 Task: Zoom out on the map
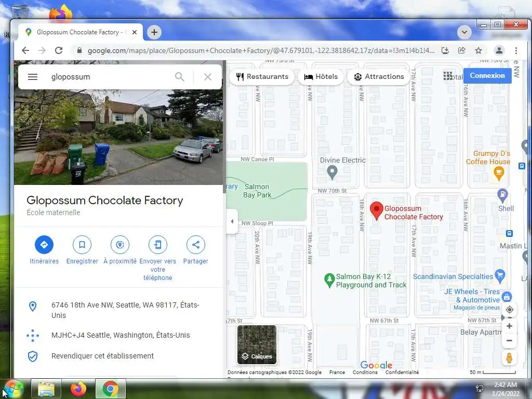509,341
